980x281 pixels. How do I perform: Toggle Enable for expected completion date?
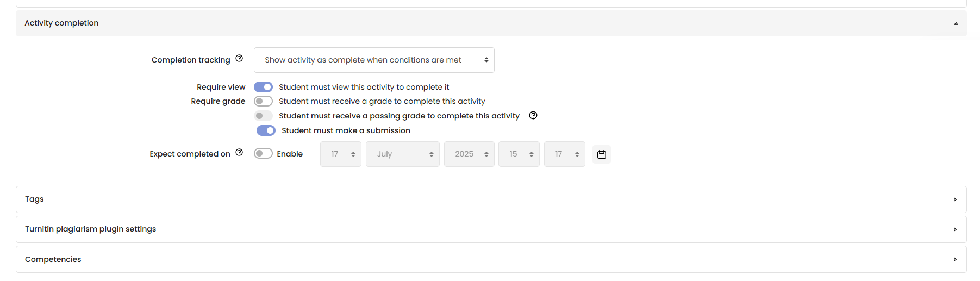(x=263, y=153)
